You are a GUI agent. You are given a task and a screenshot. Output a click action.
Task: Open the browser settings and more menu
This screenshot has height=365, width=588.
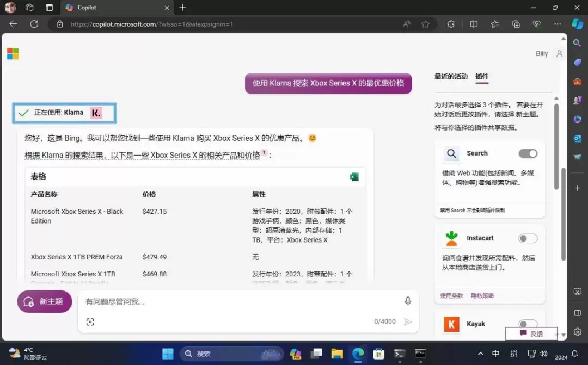558,24
